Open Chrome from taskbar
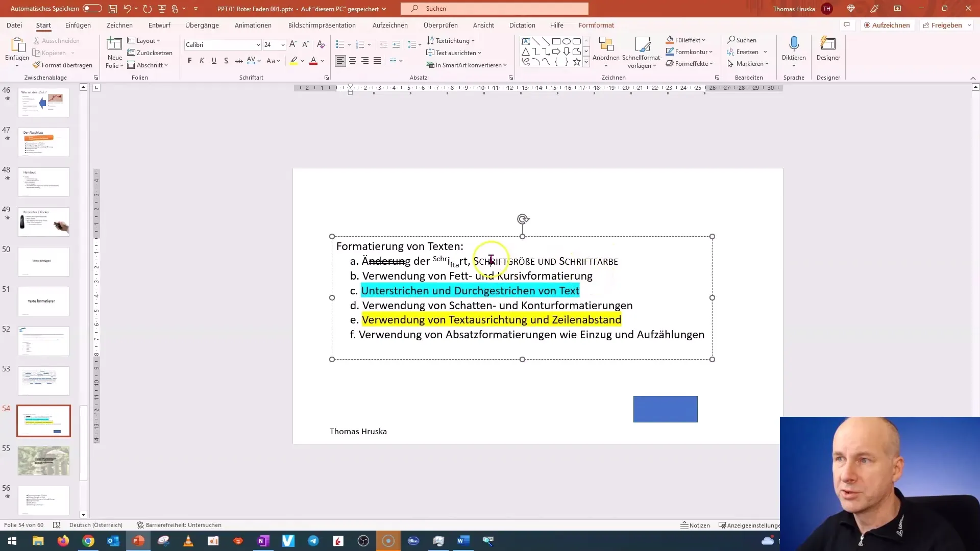The height and width of the screenshot is (551, 980). click(88, 541)
